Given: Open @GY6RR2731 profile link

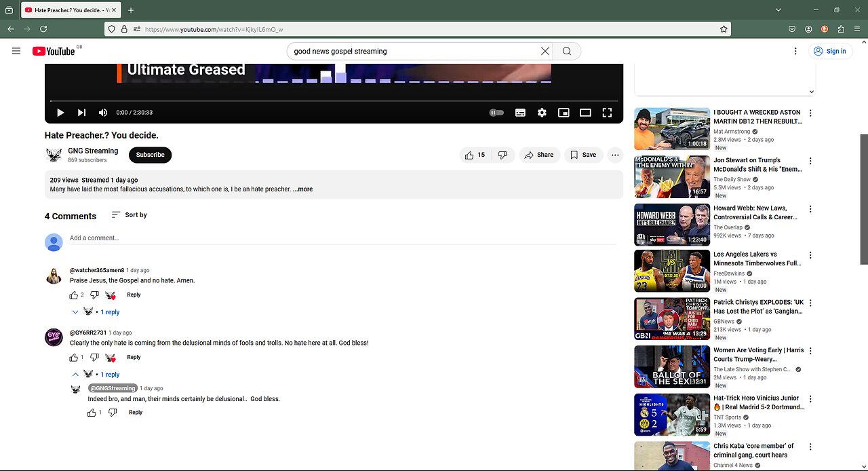Looking at the screenshot, I should (88, 333).
